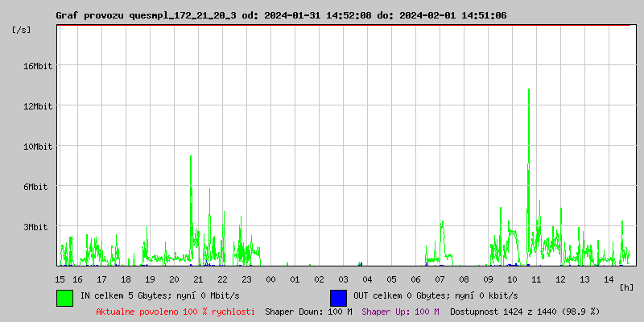Click the 21 hour axis label

[x=199, y=279]
